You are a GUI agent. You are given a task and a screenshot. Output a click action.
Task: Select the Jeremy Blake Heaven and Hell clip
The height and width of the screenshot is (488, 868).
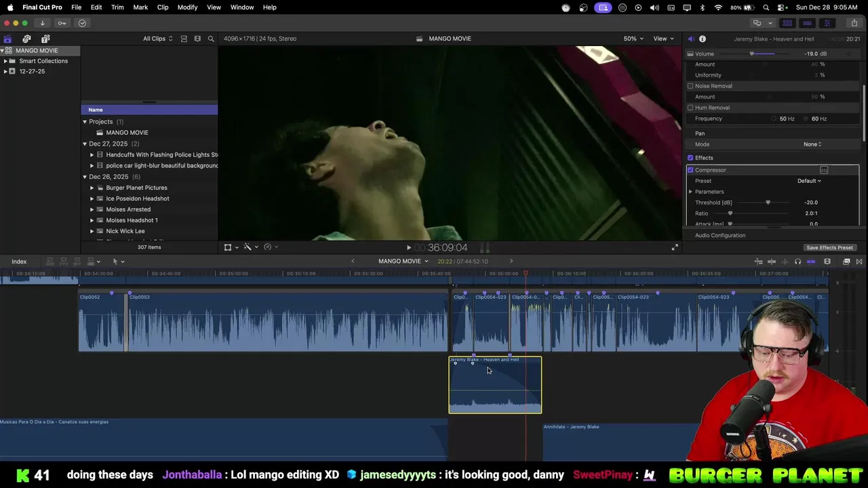tap(495, 385)
